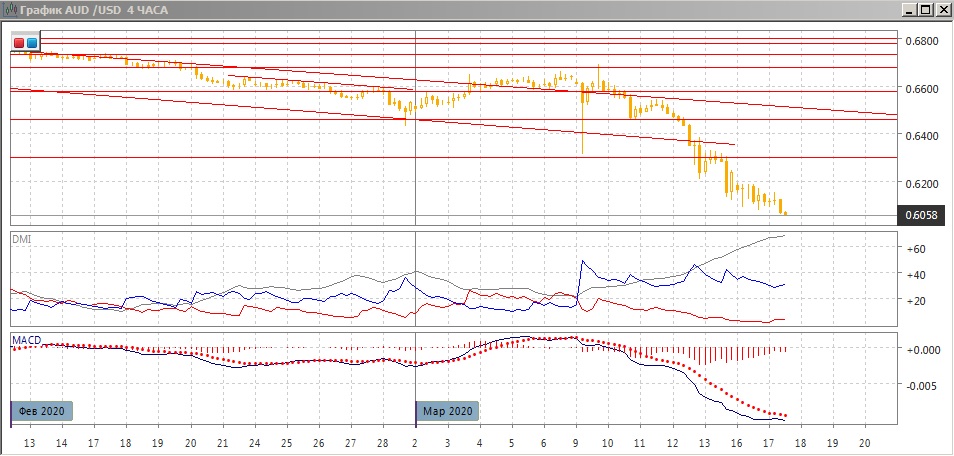Click the red square chart button
Viewport: 954px width, 456px height.
point(19,43)
